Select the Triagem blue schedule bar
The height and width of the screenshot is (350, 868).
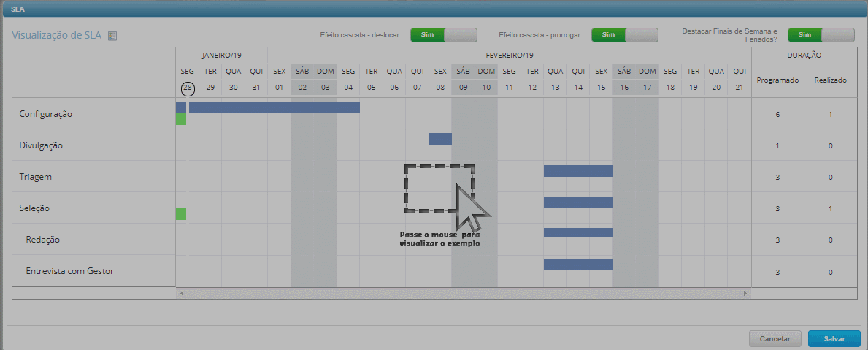pyautogui.click(x=578, y=171)
